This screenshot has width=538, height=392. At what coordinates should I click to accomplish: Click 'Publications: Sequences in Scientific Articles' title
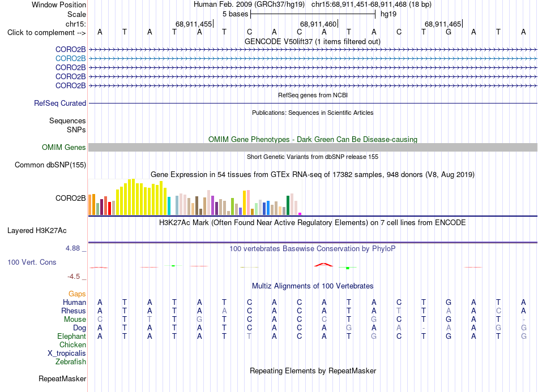[313, 113]
